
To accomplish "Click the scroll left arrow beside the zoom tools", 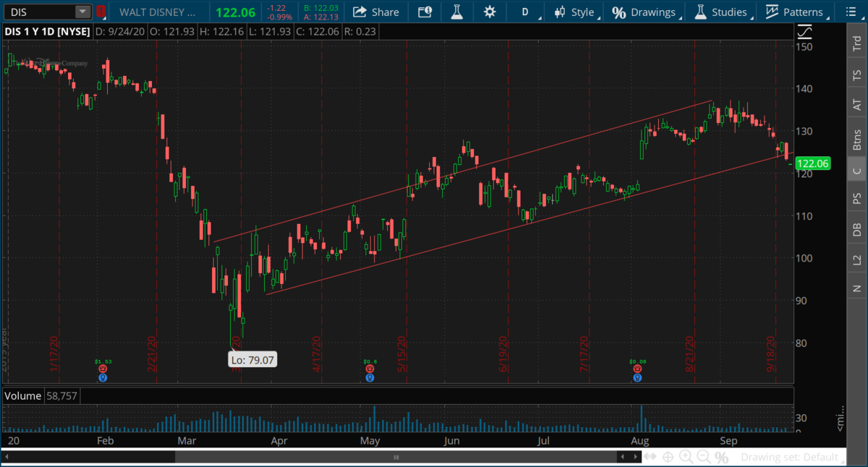I will 622,457.
